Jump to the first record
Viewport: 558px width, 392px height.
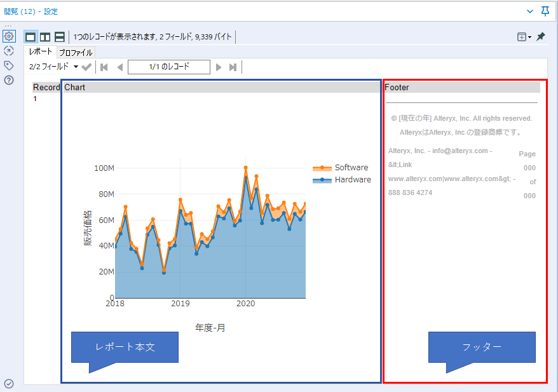point(104,67)
